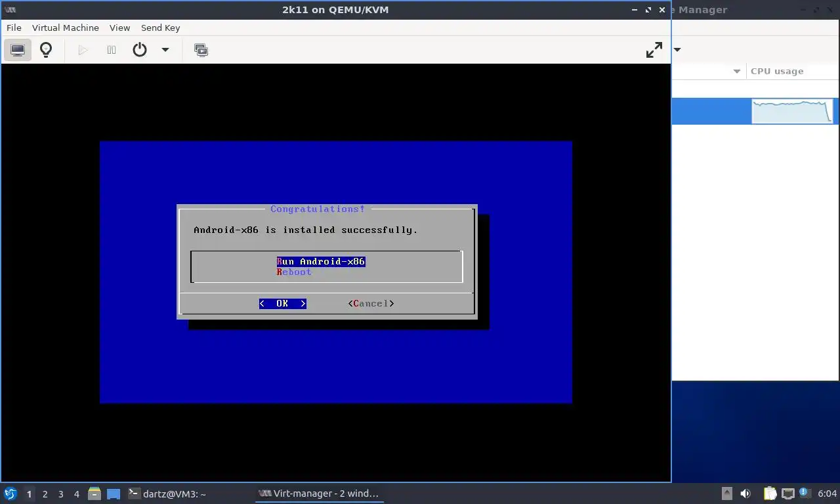
Task: Select the Reboot option
Action: (294, 272)
